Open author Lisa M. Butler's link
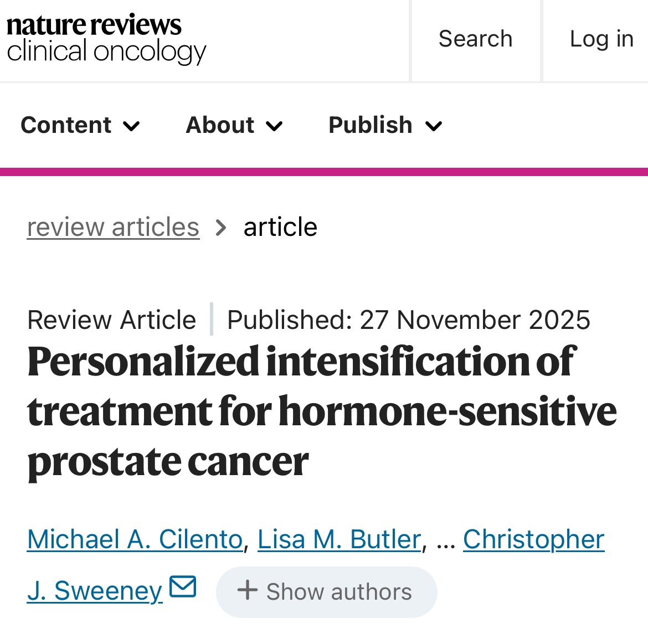 pyautogui.click(x=340, y=539)
